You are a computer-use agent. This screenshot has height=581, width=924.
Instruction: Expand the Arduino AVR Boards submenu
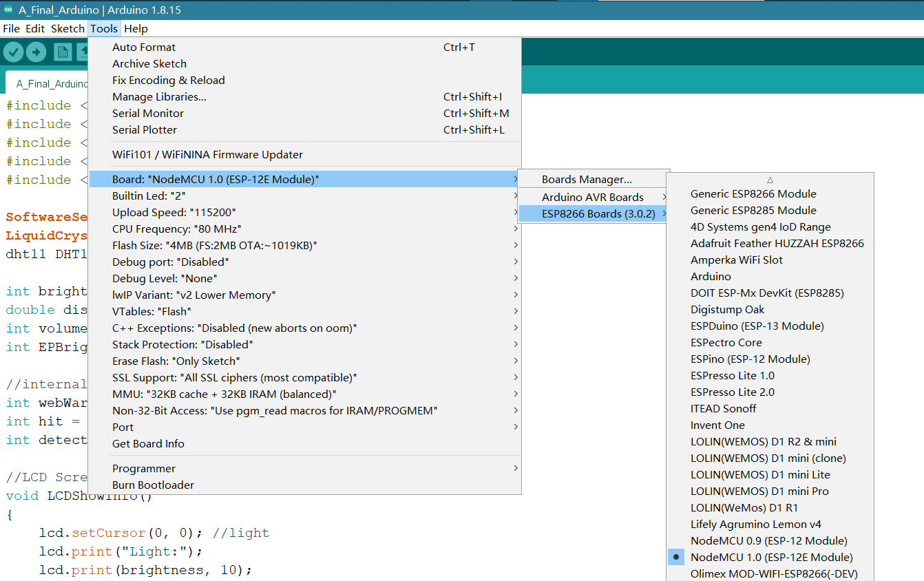pos(594,197)
